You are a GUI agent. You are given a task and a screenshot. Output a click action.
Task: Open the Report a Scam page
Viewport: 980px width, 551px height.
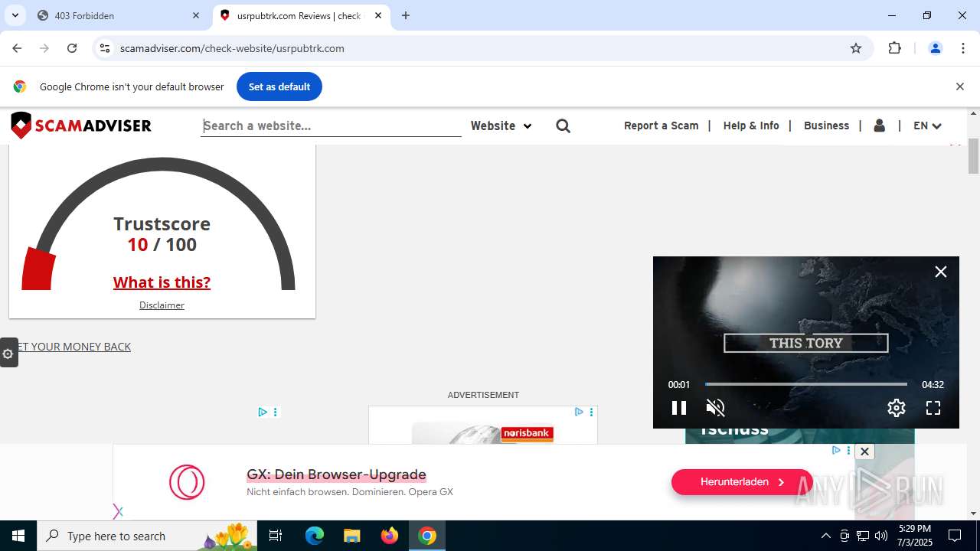(x=661, y=126)
